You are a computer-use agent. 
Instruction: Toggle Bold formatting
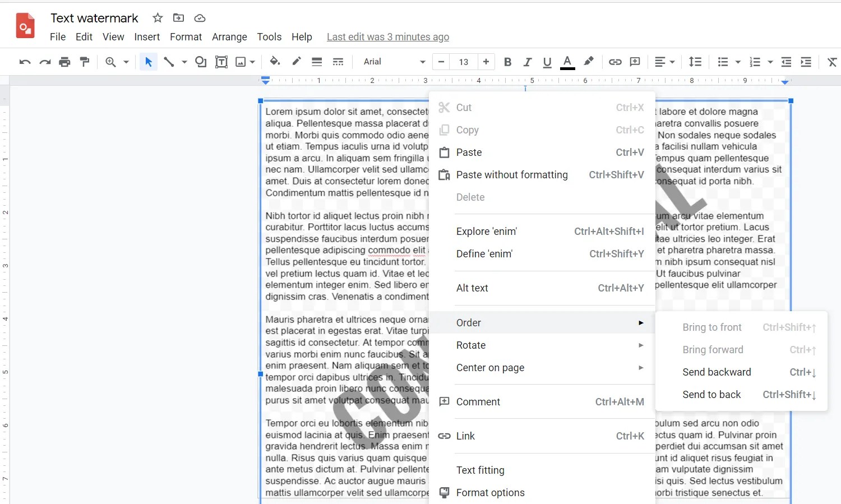pyautogui.click(x=508, y=62)
